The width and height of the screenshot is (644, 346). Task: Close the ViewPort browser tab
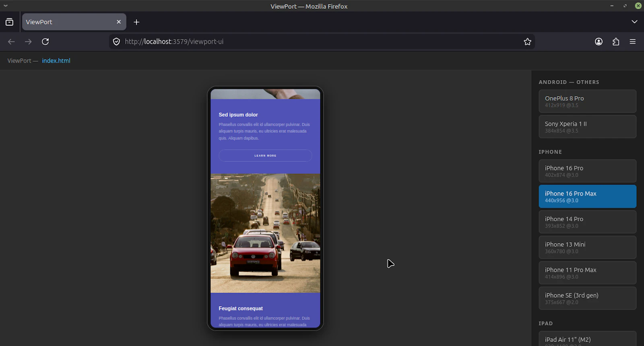[119, 22]
